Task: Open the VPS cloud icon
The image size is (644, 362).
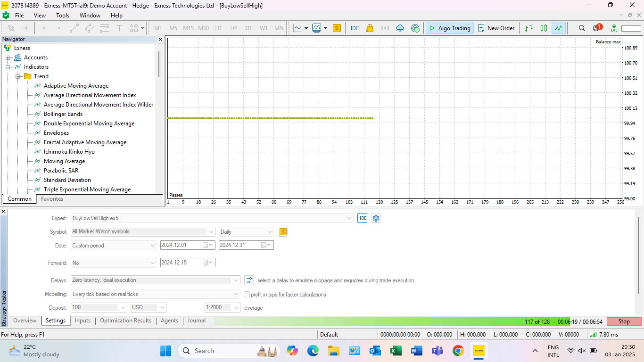Action: 400,28
